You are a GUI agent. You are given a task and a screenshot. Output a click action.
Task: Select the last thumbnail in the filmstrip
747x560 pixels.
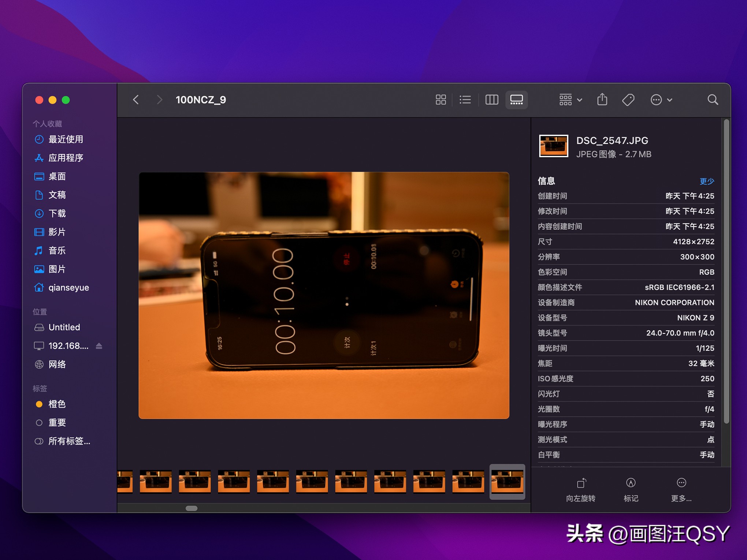click(508, 482)
